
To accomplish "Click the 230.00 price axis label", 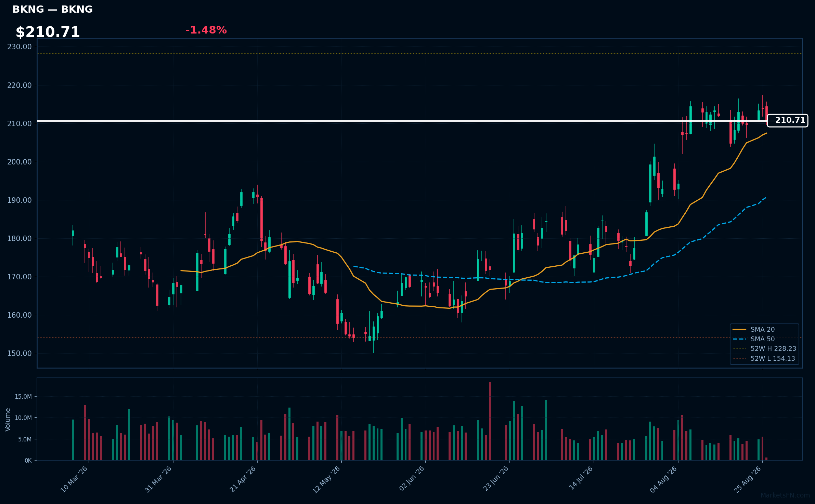I will tap(20, 47).
